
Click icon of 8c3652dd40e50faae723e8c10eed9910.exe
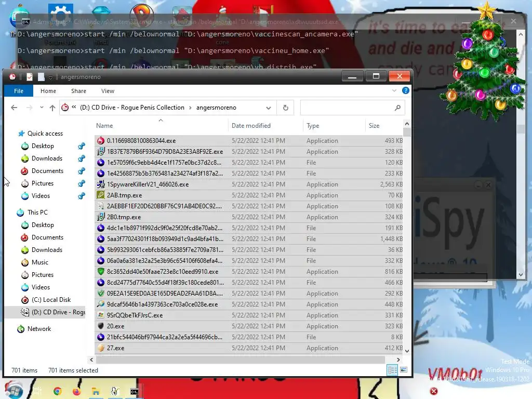pyautogui.click(x=101, y=271)
